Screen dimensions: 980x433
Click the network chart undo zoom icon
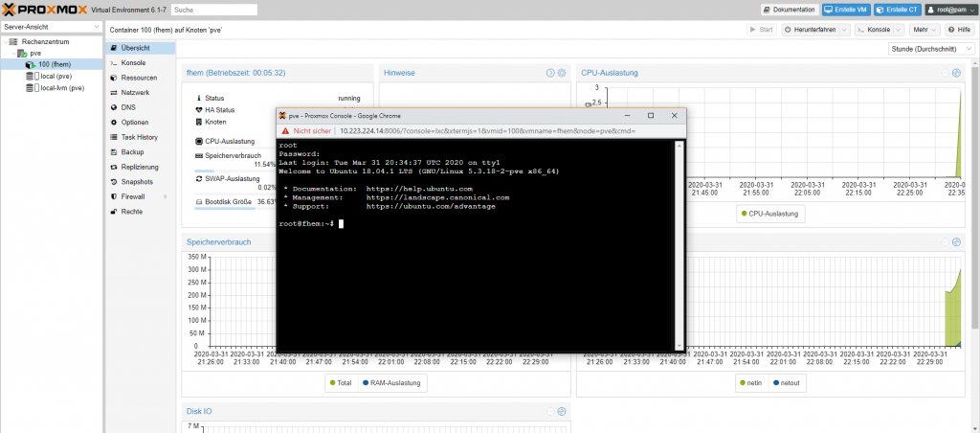pyautogui.click(x=945, y=242)
